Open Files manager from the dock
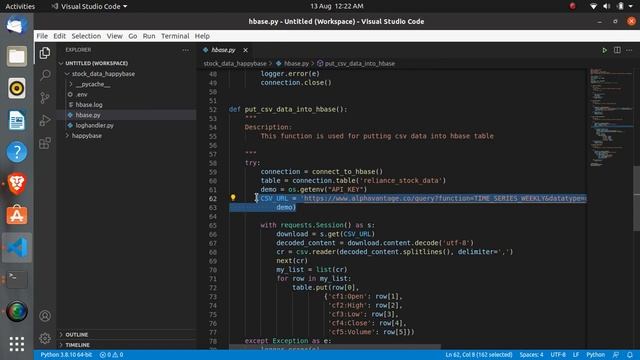640x360 pixels. (17, 56)
